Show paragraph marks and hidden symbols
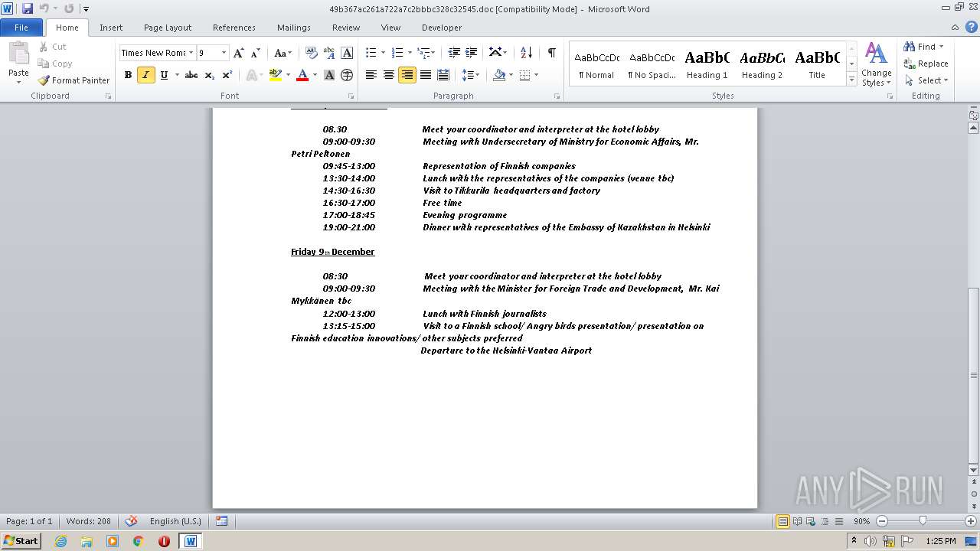Viewport: 980px width, 551px height. (551, 53)
